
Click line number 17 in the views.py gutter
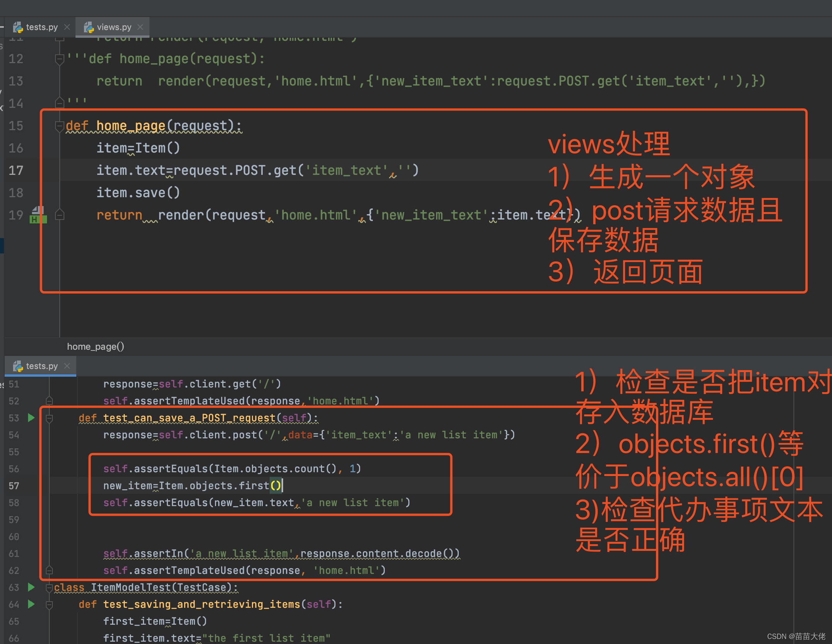pyautogui.click(x=16, y=171)
